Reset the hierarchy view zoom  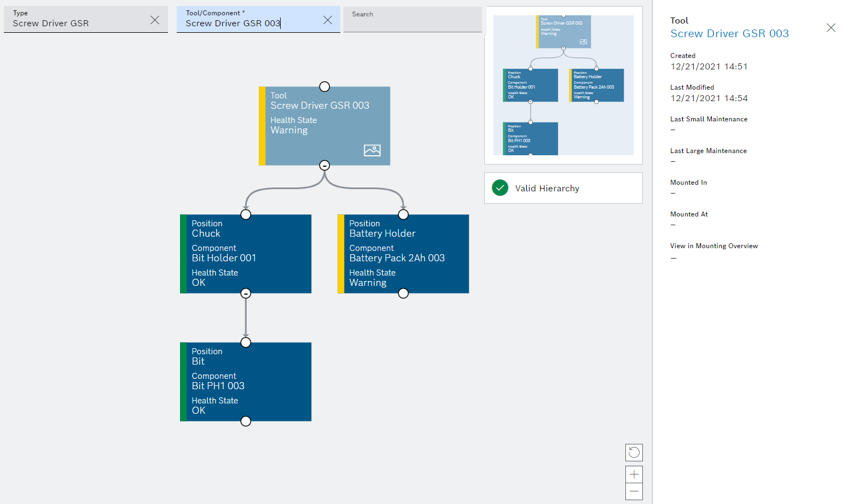(634, 453)
